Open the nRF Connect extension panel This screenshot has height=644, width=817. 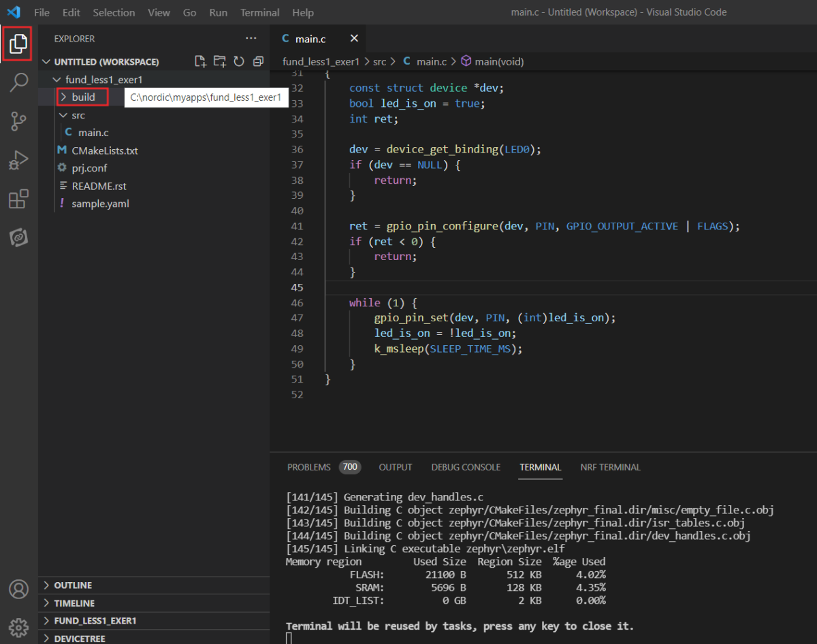tap(18, 238)
